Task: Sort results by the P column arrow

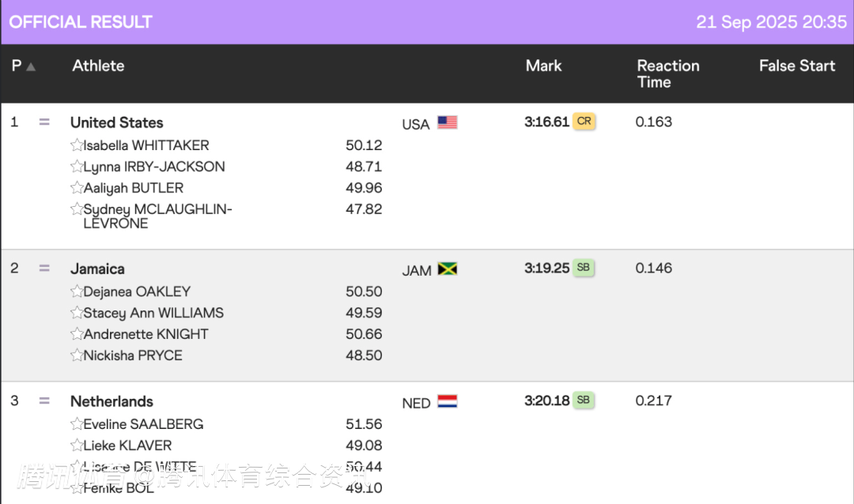Action: click(x=31, y=66)
